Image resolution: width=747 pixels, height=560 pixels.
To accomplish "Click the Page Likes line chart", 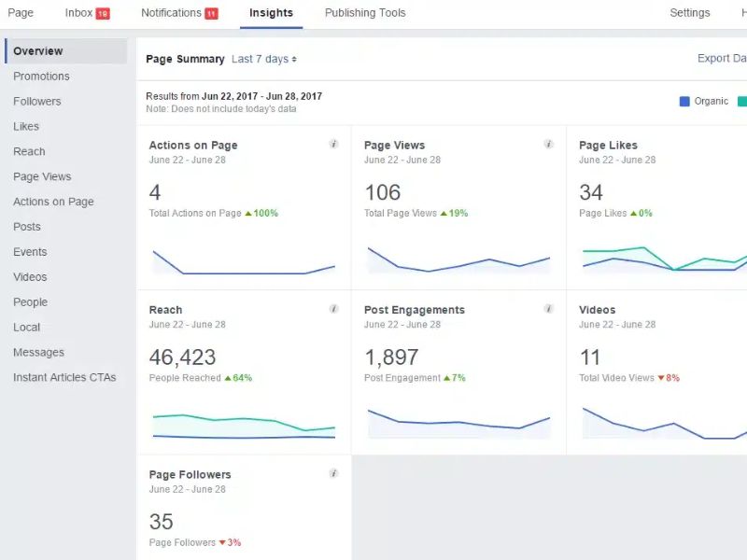I will [x=665, y=259].
